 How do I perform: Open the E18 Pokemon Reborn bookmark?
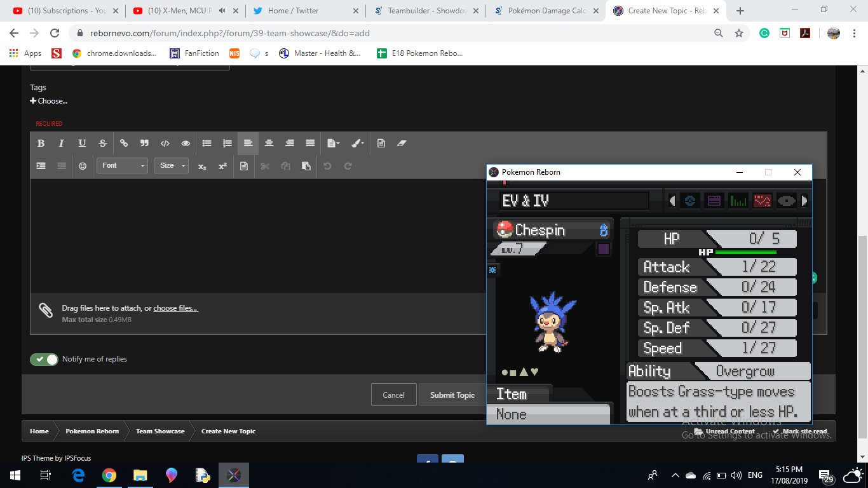click(x=420, y=53)
